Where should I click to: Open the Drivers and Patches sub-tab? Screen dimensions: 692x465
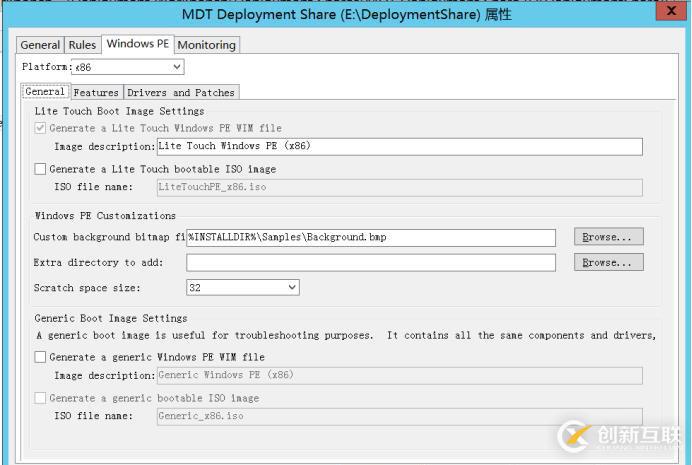181,93
